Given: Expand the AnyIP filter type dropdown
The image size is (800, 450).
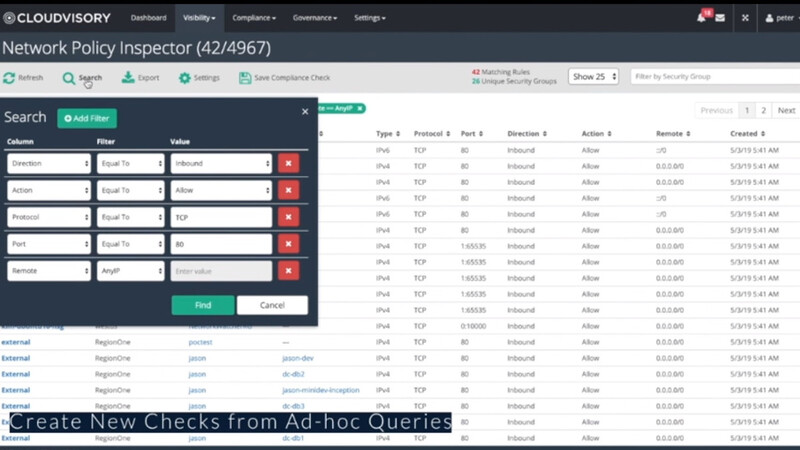Looking at the screenshot, I should tap(131, 271).
